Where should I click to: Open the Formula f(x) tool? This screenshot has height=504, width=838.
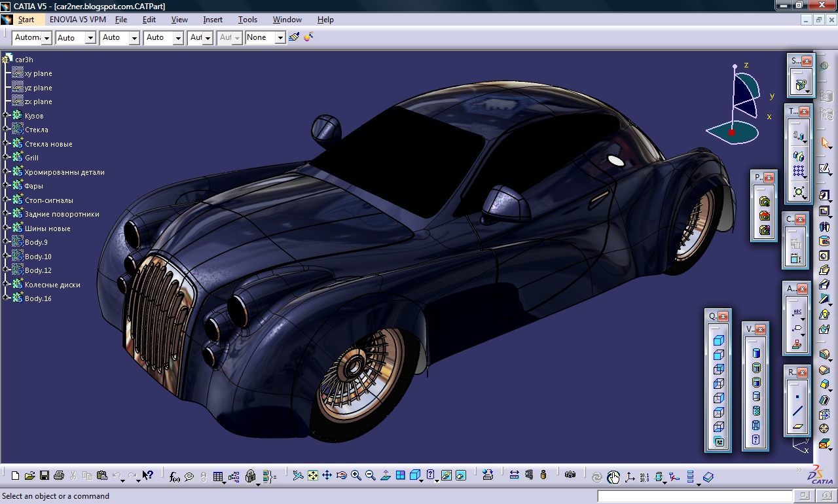(174, 477)
